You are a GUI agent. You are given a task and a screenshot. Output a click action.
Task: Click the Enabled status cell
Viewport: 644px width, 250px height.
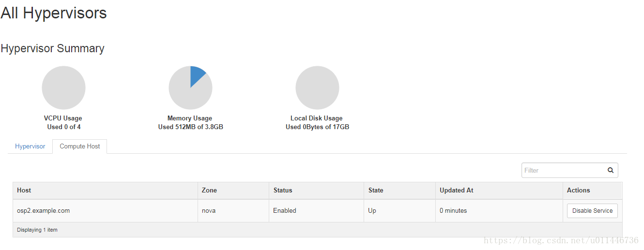[316, 211]
